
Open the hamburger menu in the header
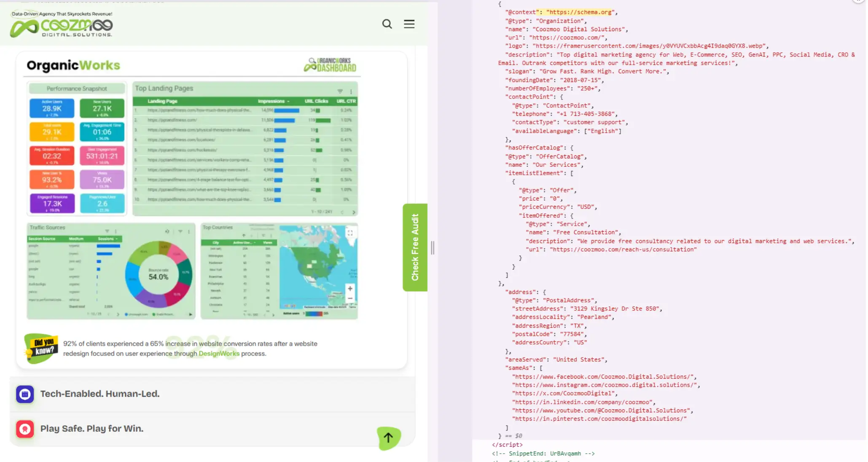pos(409,24)
